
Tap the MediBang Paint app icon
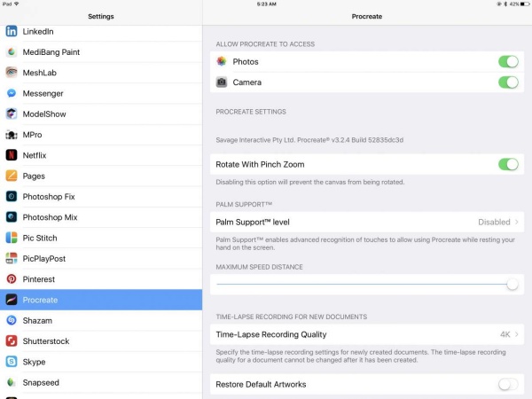click(12, 52)
